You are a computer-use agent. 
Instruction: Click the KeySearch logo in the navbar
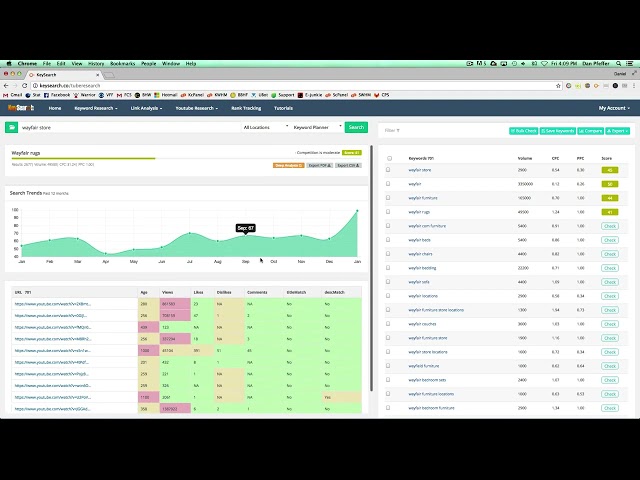pos(21,108)
